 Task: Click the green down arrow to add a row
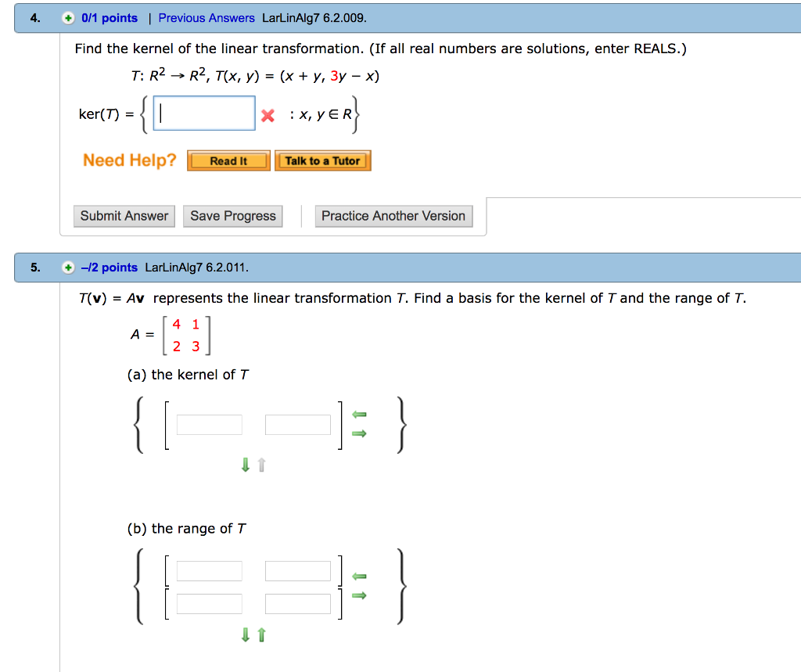click(244, 465)
